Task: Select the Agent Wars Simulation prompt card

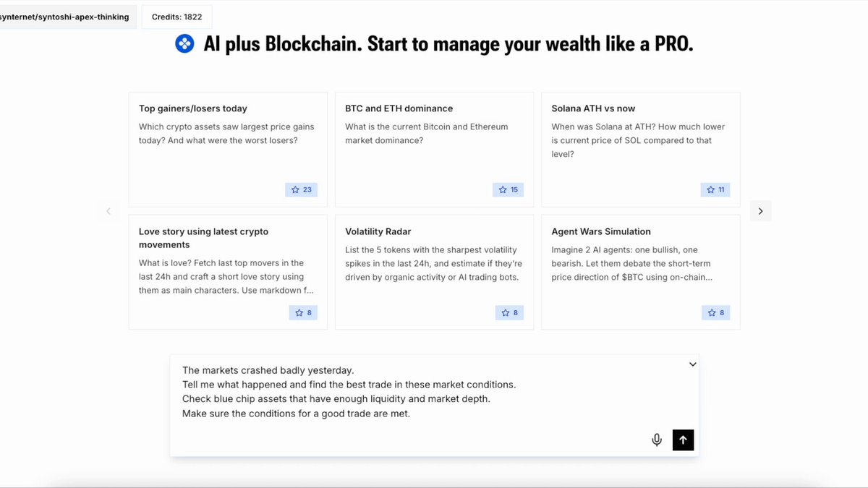Action: [x=641, y=272]
